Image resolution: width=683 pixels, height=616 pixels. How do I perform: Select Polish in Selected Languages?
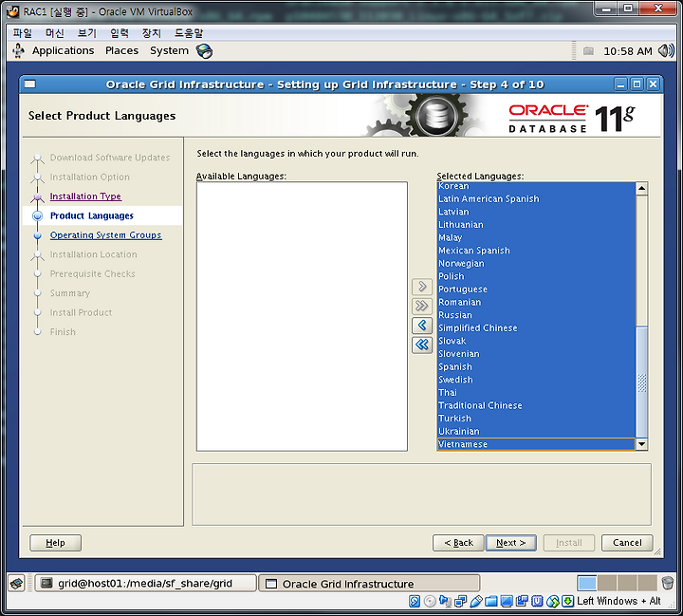[536, 276]
